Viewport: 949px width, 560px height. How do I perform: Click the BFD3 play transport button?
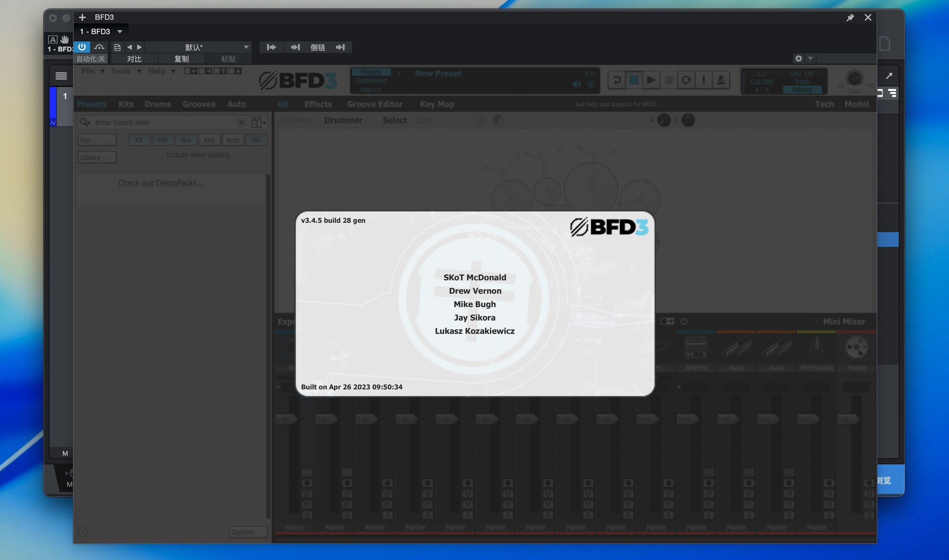[651, 80]
